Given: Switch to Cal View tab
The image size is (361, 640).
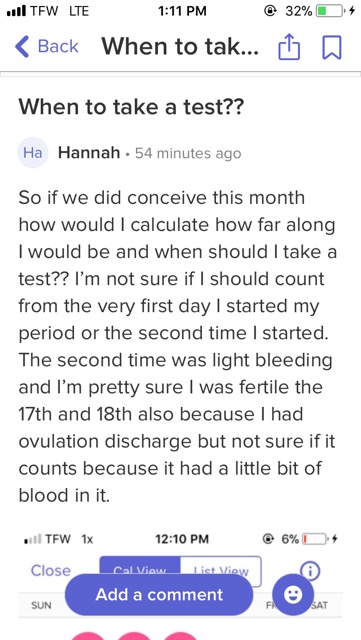Looking at the screenshot, I should (x=140, y=571).
